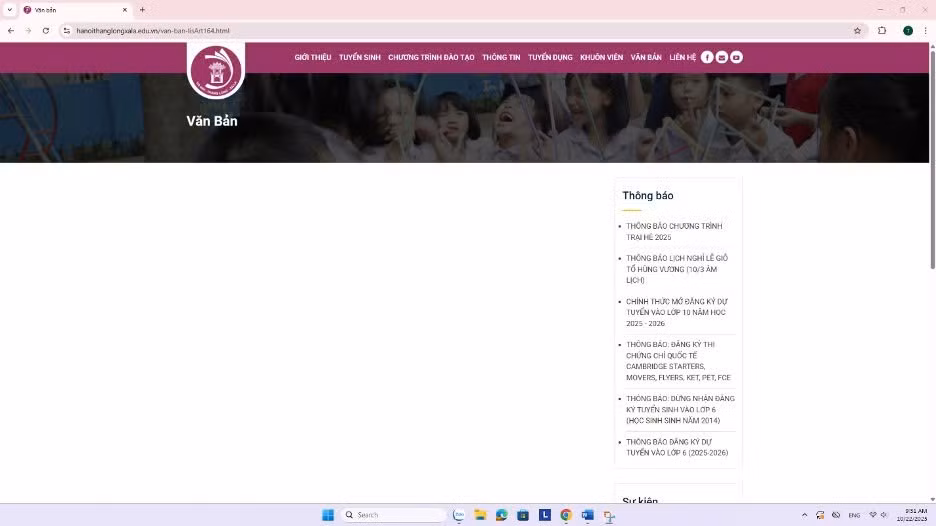Open CHƯƠNG TRÌNH ĐÀO TẠO menu
This screenshot has width=936, height=526.
pyautogui.click(x=431, y=57)
